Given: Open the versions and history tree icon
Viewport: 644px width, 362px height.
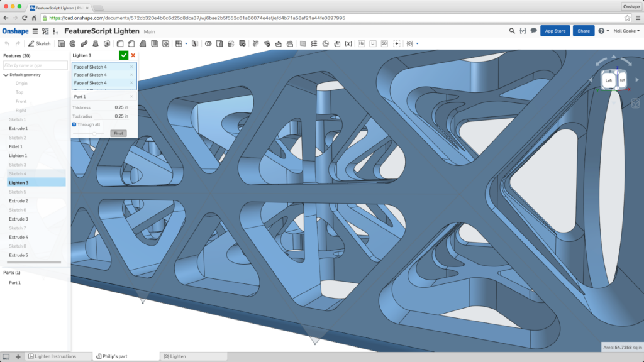Looking at the screenshot, I should pyautogui.click(x=45, y=31).
